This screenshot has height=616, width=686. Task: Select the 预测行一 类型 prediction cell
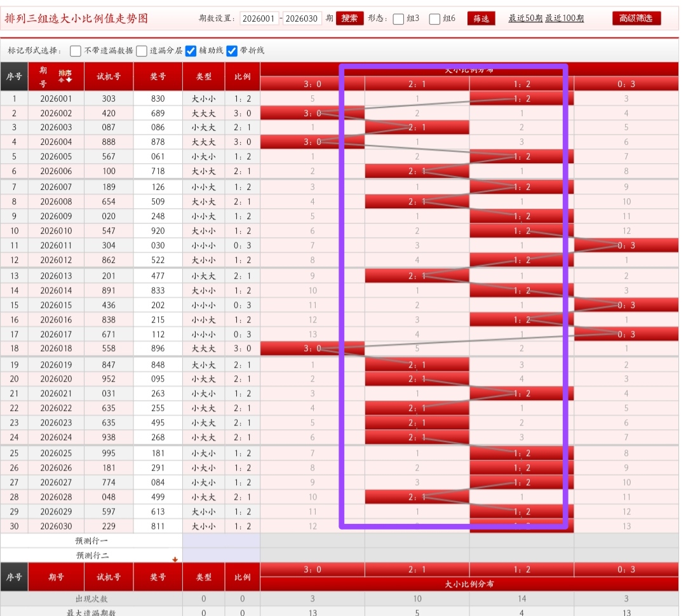(x=203, y=540)
